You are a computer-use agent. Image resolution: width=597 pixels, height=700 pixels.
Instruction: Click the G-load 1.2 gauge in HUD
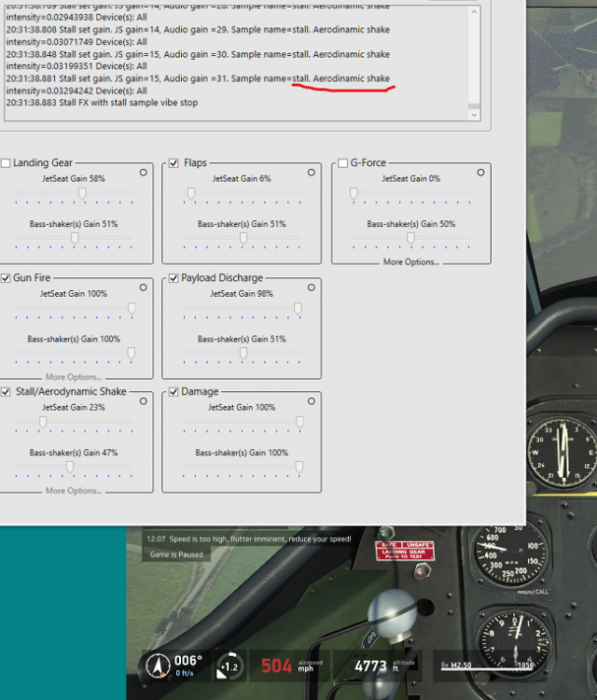pos(229,666)
